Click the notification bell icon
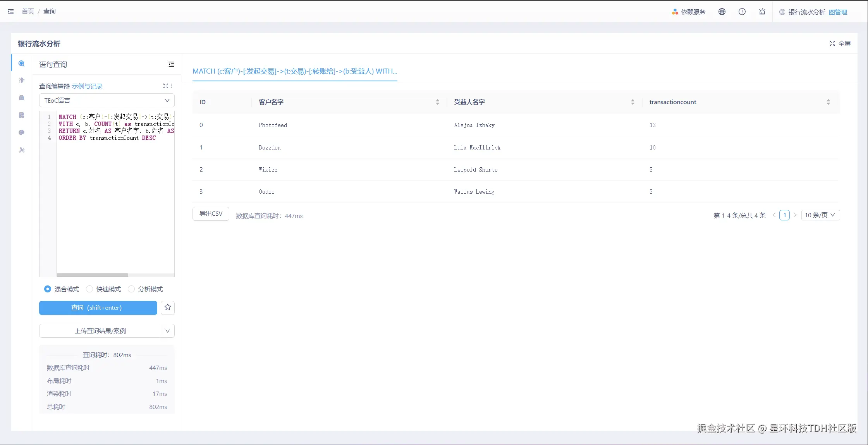 (762, 12)
